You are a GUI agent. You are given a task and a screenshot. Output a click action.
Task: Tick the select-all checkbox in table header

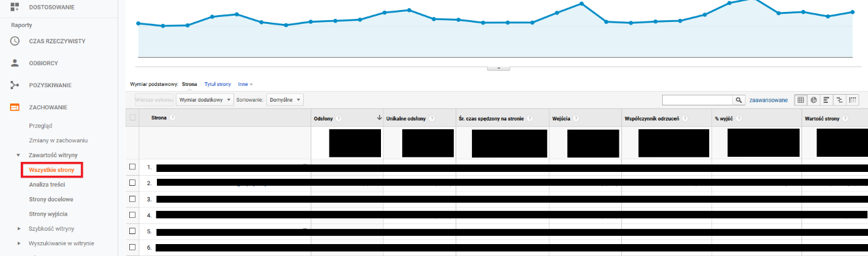pyautogui.click(x=132, y=117)
